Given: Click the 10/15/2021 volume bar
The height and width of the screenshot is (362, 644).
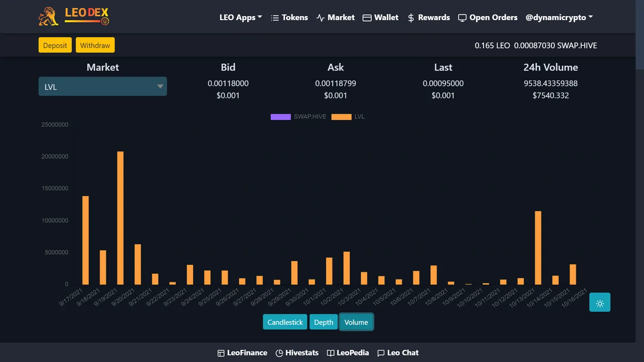Looking at the screenshot, I should [573, 275].
